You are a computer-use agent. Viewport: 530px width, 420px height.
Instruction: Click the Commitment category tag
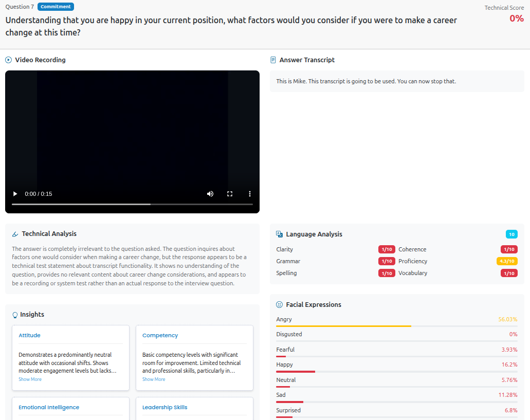coord(56,7)
